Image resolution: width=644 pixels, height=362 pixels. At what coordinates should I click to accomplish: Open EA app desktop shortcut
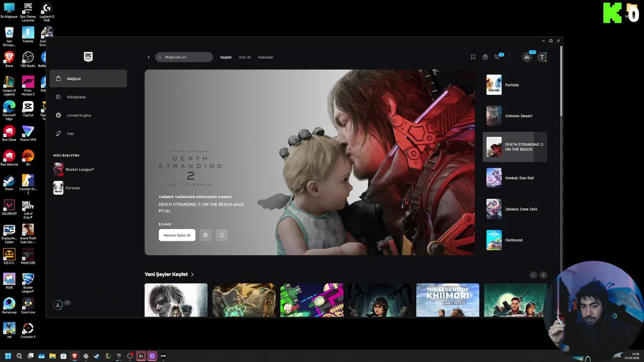tap(28, 158)
